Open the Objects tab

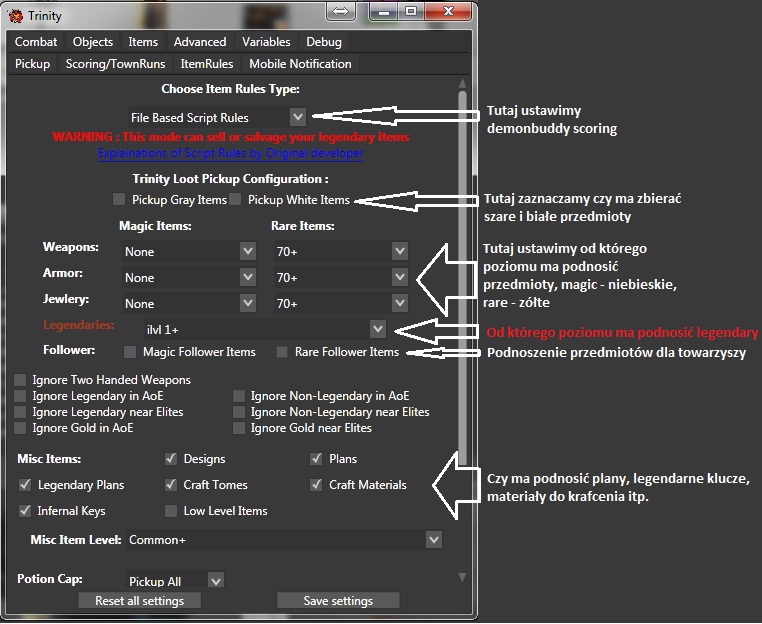[93, 42]
